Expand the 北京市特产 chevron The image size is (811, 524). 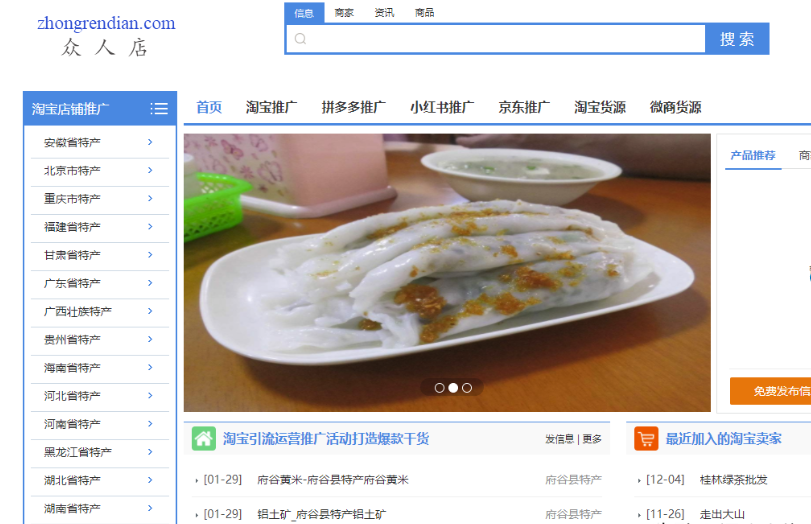pyautogui.click(x=150, y=170)
